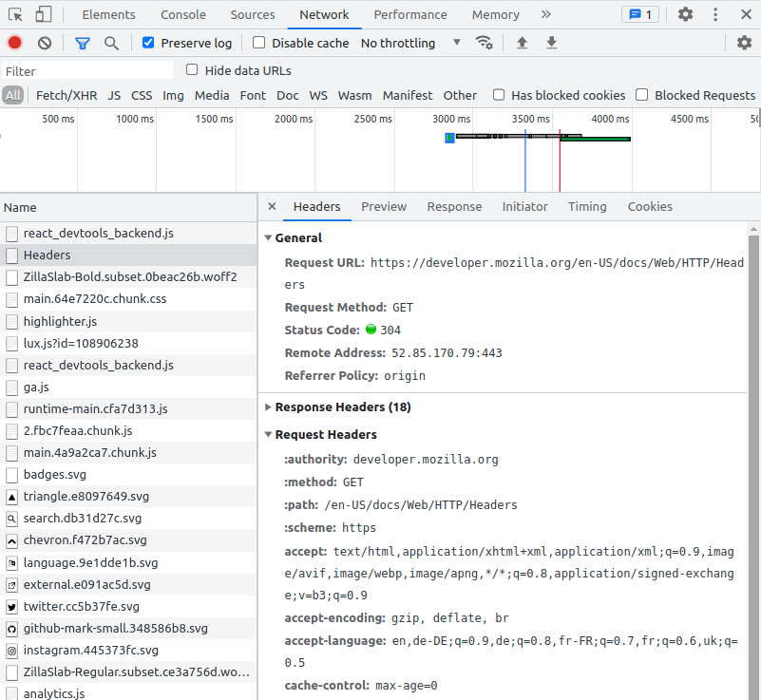This screenshot has width=761, height=700.
Task: Focus the Filter text input
Action: click(x=87, y=71)
